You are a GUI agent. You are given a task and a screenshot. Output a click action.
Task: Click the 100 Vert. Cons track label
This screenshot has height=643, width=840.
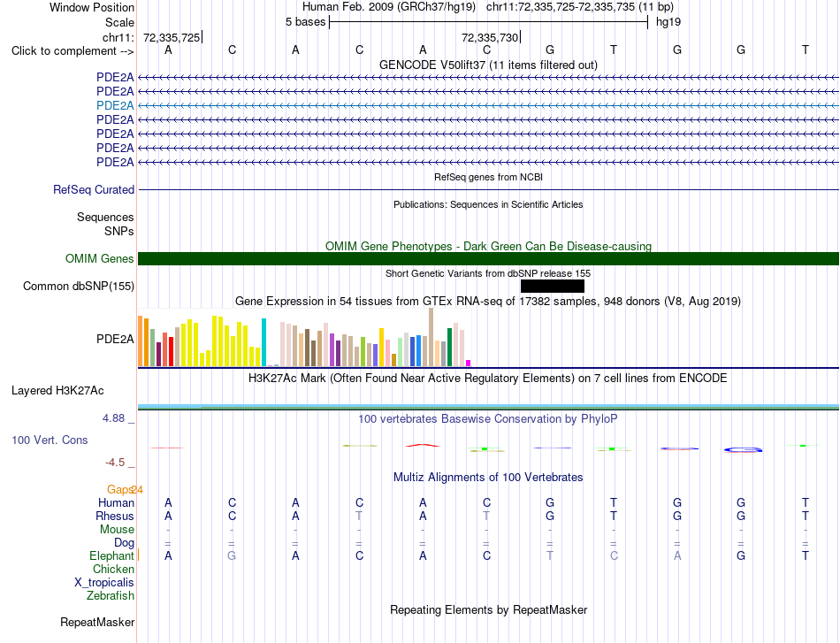point(50,440)
